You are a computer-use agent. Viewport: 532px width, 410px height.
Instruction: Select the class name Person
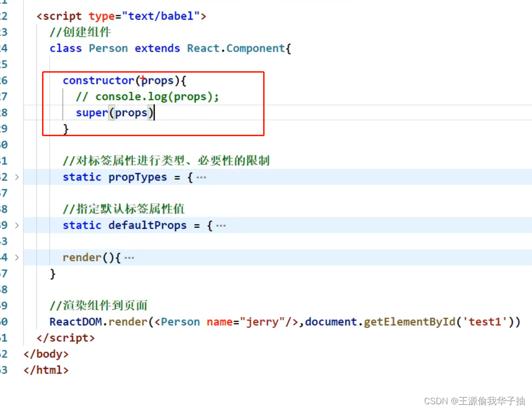(108, 48)
